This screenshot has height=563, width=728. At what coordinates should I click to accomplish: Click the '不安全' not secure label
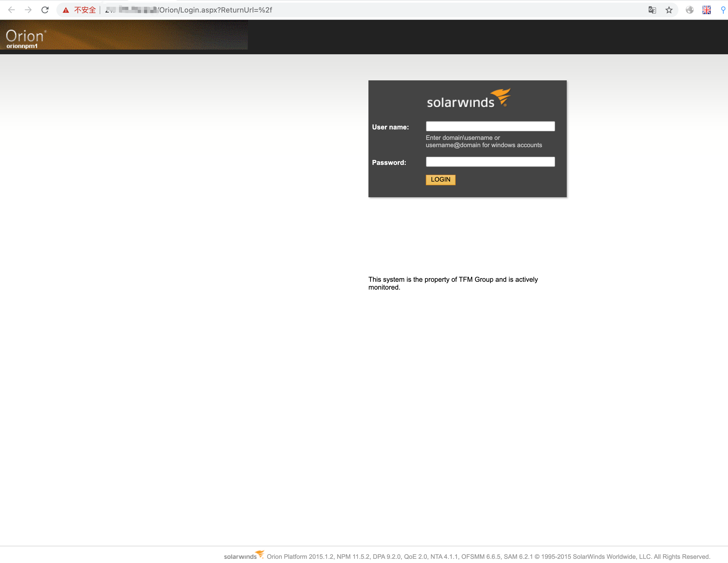click(x=85, y=10)
